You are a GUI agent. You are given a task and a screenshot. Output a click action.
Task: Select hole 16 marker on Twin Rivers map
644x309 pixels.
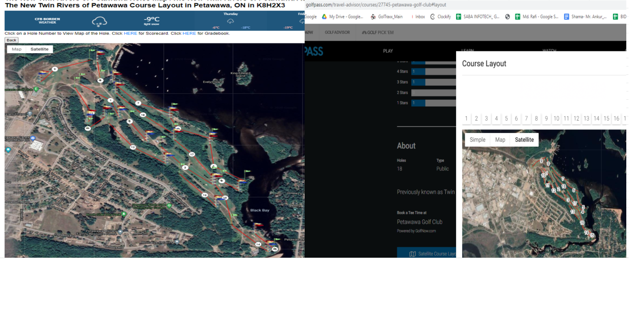pyautogui.click(x=225, y=198)
